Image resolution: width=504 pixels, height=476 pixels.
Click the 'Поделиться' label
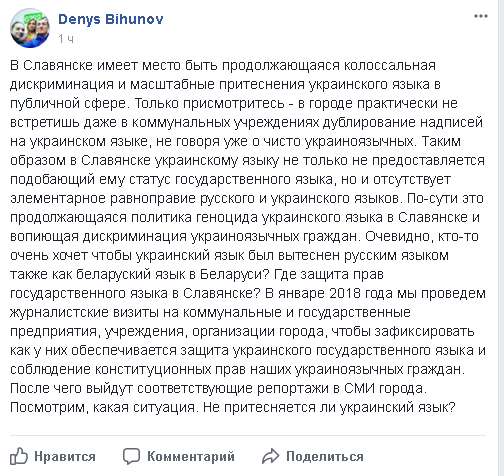click(325, 456)
